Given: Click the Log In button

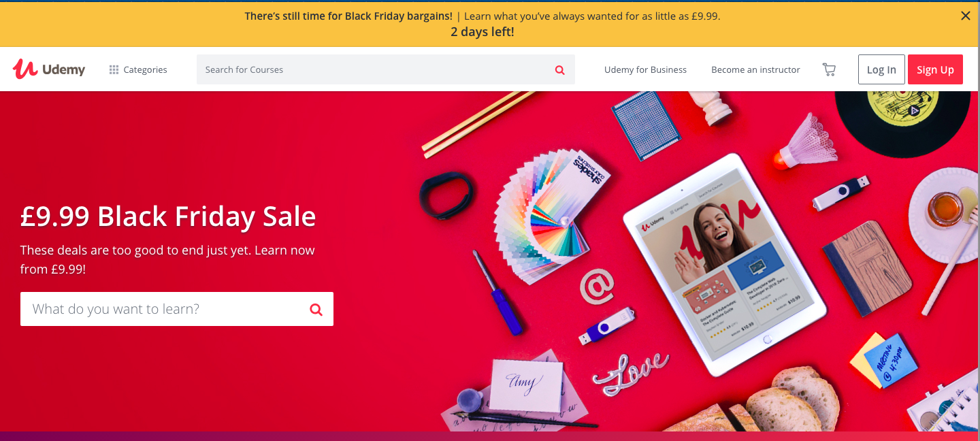Looking at the screenshot, I should tap(881, 69).
